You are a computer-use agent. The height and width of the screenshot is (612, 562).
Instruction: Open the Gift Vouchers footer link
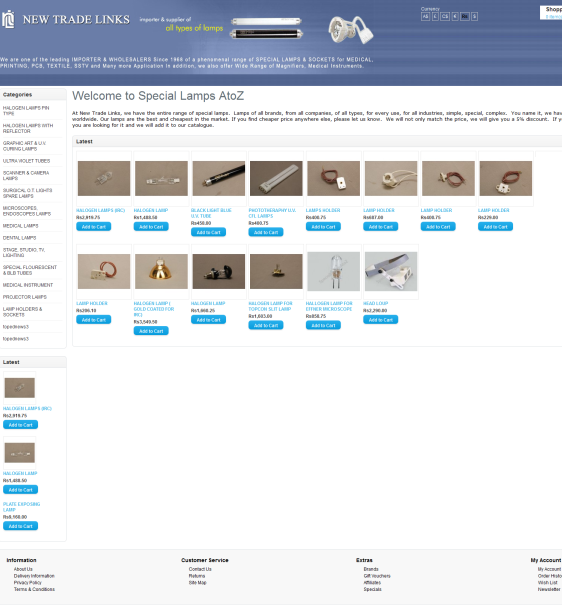377,576
